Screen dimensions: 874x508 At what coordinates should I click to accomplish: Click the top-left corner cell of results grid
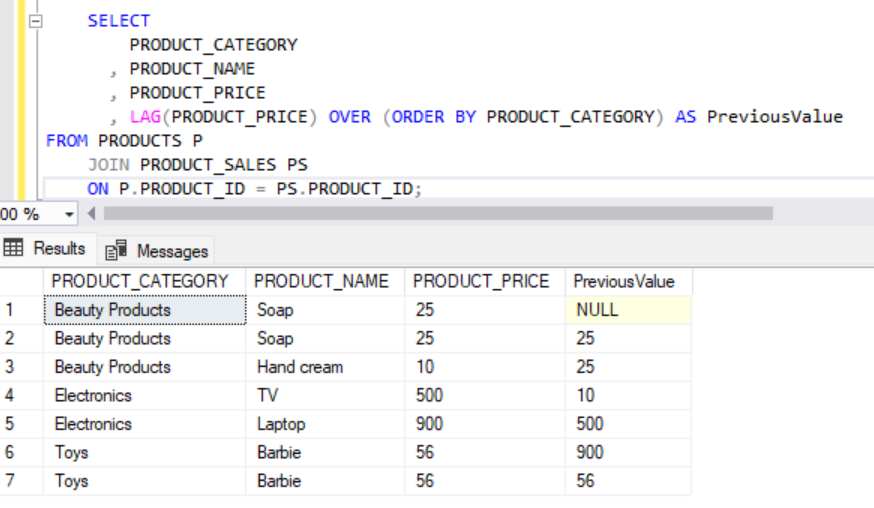[x=20, y=282]
